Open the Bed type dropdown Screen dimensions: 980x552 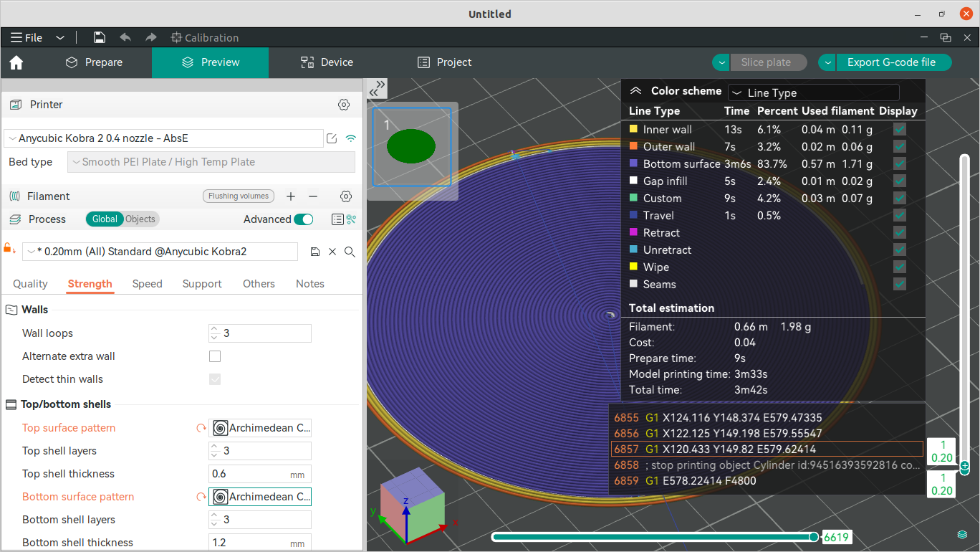click(x=211, y=162)
